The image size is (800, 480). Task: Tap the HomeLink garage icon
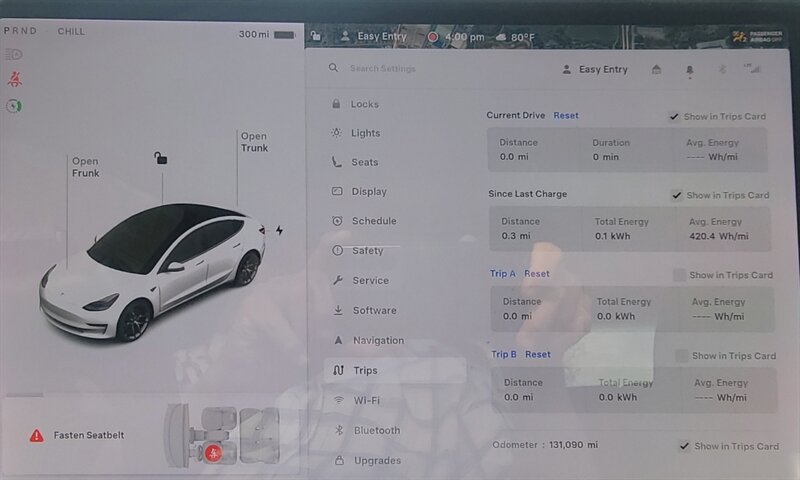[x=657, y=69]
